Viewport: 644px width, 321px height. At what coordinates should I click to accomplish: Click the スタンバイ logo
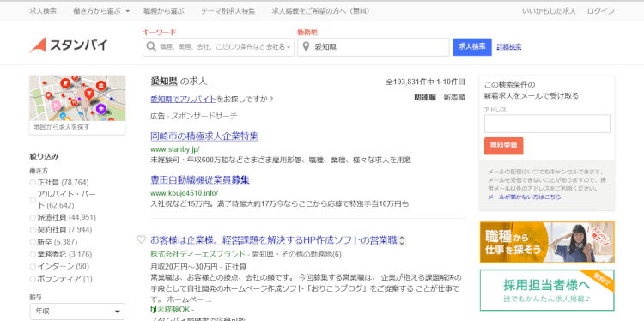coord(69,45)
